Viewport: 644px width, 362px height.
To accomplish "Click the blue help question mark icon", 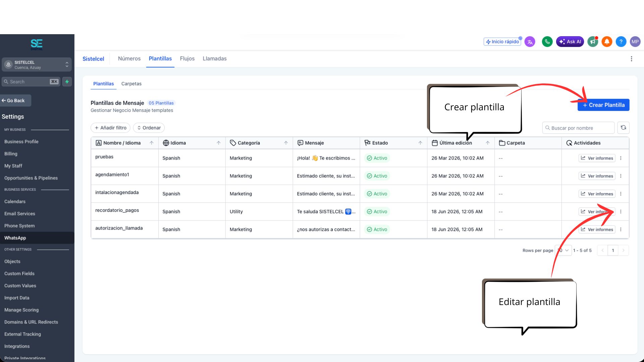I will pyautogui.click(x=621, y=42).
